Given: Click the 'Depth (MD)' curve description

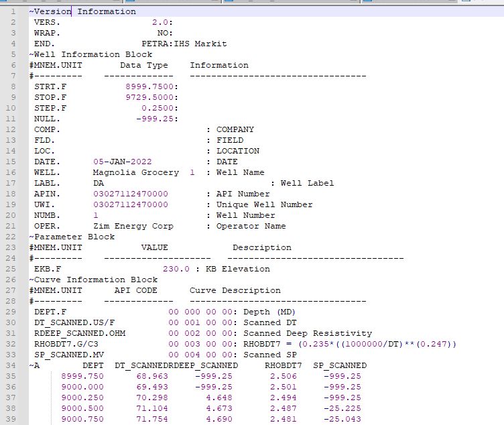Looking at the screenshot, I should (x=269, y=312).
